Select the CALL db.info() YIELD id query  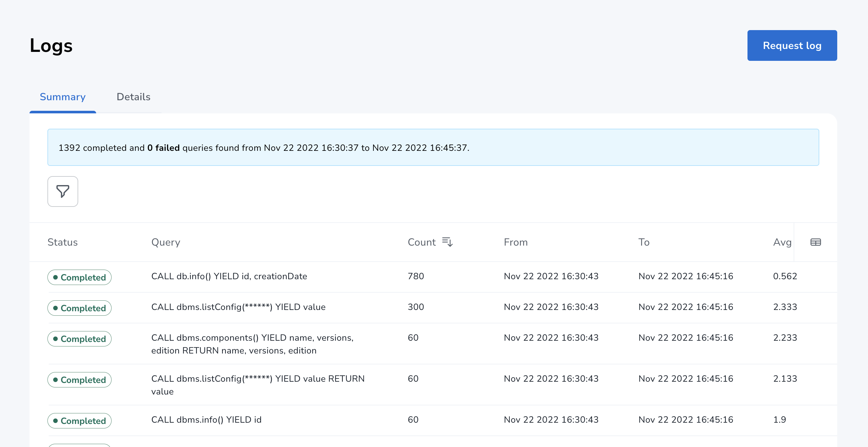tap(229, 276)
